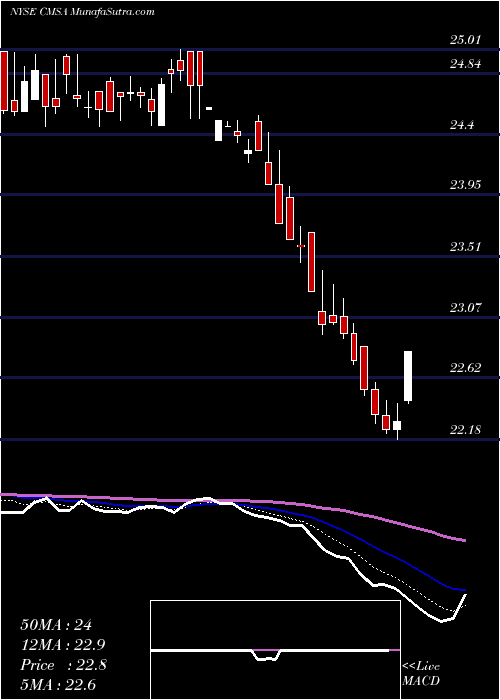Click the 24.84 price level label
Screen dimensions: 500x700
pos(465,65)
